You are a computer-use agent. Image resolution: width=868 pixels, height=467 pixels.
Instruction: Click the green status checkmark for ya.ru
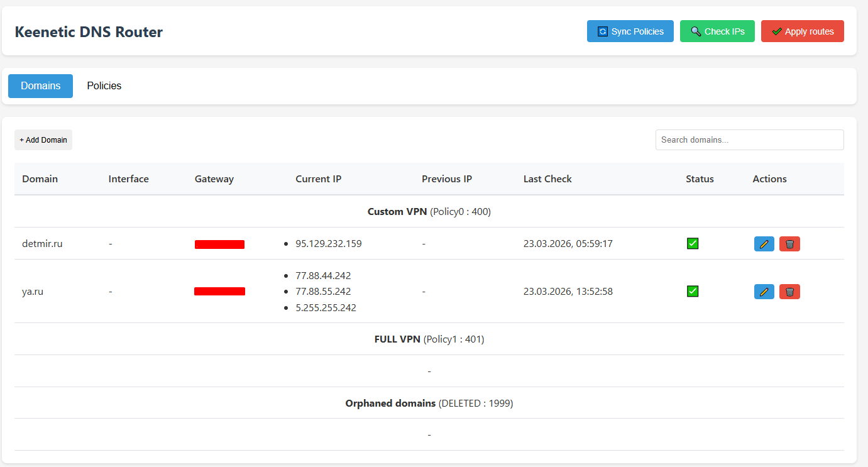point(693,291)
